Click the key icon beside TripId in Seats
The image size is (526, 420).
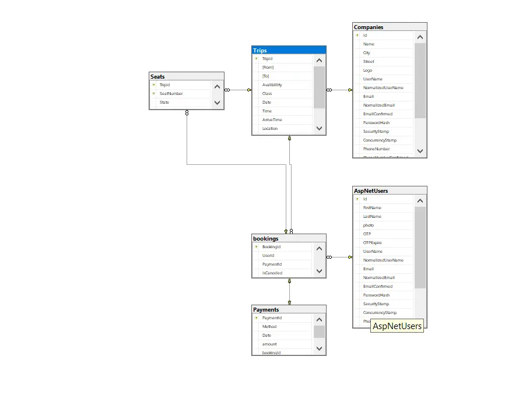153,84
